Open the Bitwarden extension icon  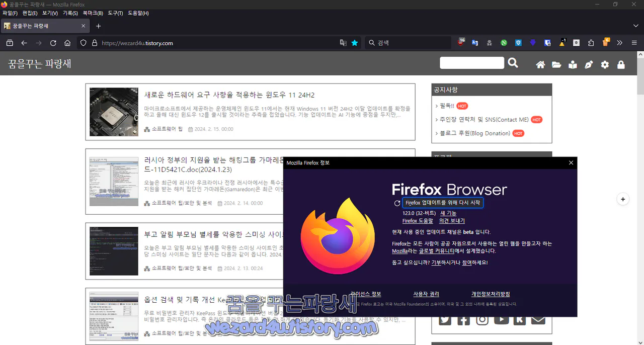click(x=518, y=43)
